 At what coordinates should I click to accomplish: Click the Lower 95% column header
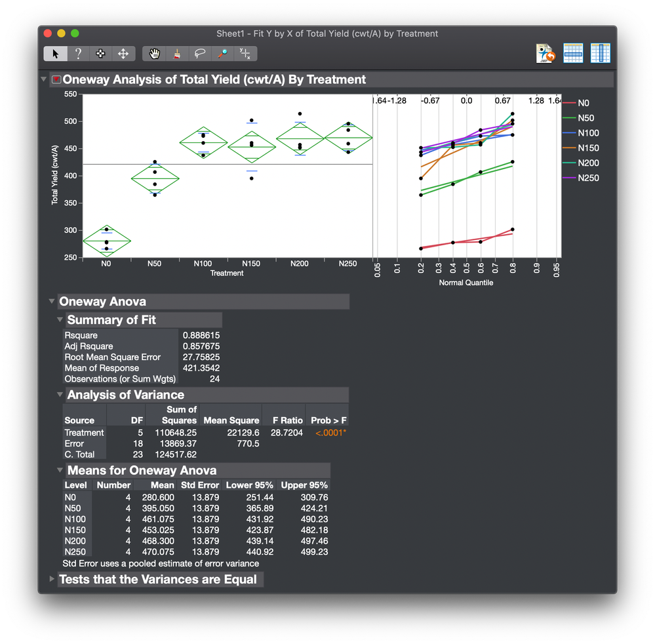pyautogui.click(x=249, y=485)
